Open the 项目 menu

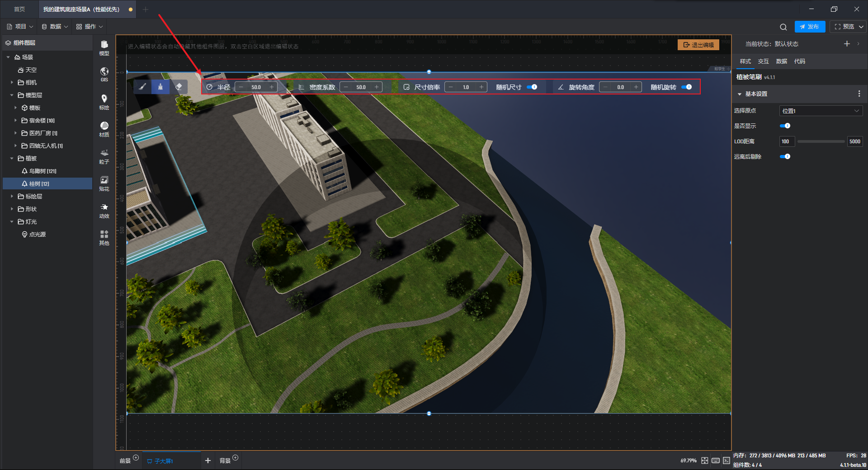20,27
